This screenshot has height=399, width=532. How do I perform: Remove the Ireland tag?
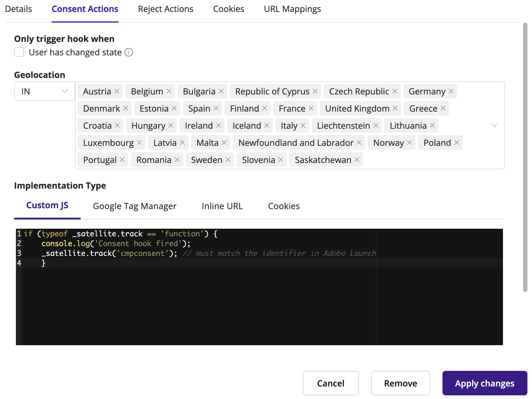pyautogui.click(x=218, y=125)
